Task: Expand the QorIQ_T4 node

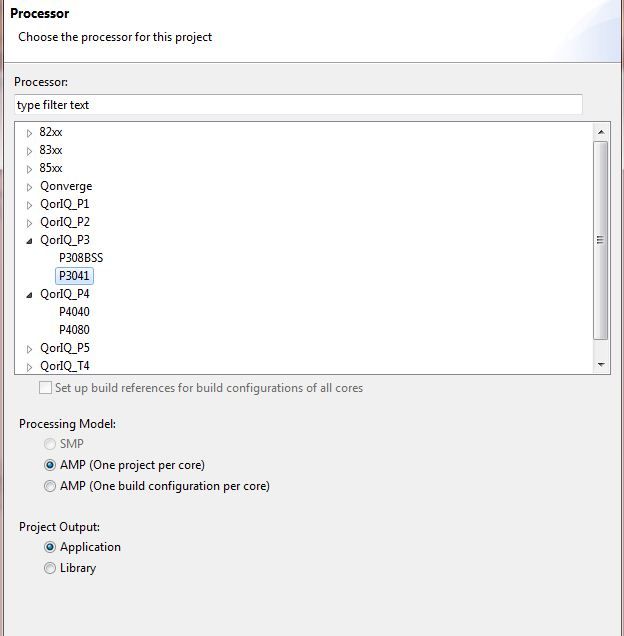Action: 29,367
